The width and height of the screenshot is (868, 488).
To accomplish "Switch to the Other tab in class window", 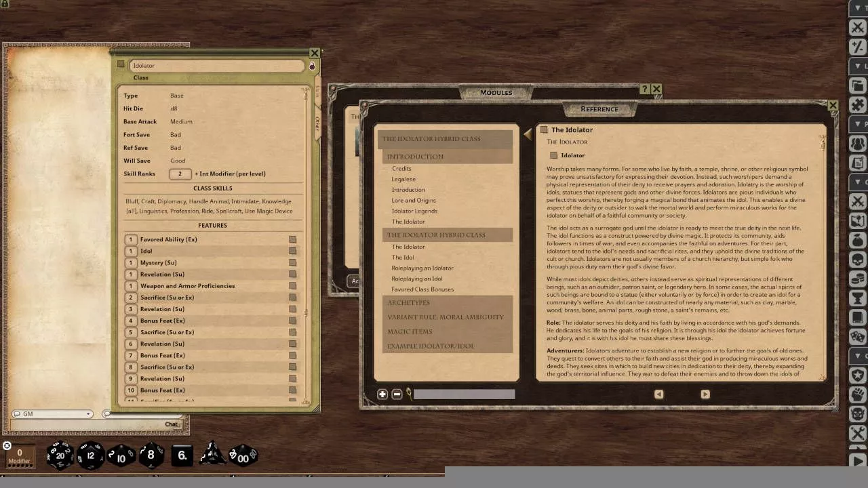I will pyautogui.click(x=317, y=123).
